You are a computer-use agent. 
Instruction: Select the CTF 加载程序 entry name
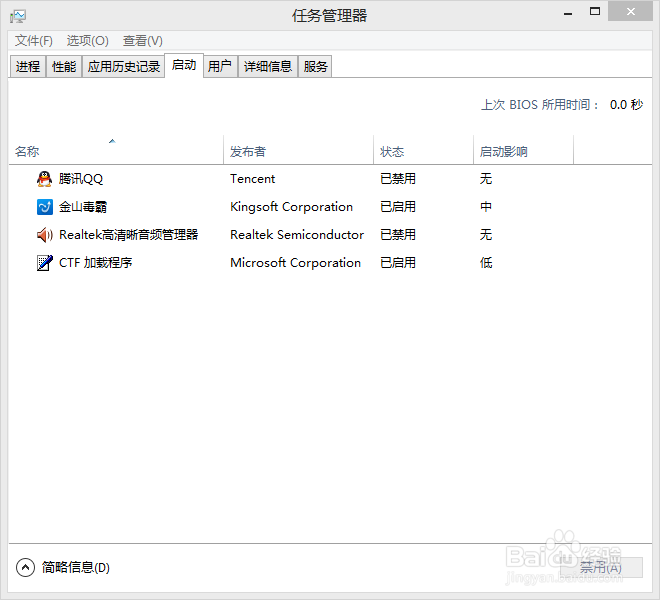coord(96,263)
